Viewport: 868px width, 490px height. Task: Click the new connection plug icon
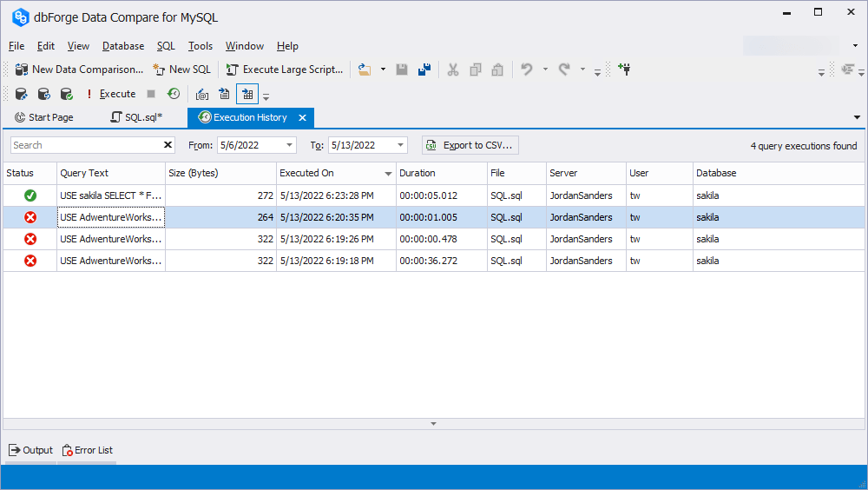[x=624, y=70]
